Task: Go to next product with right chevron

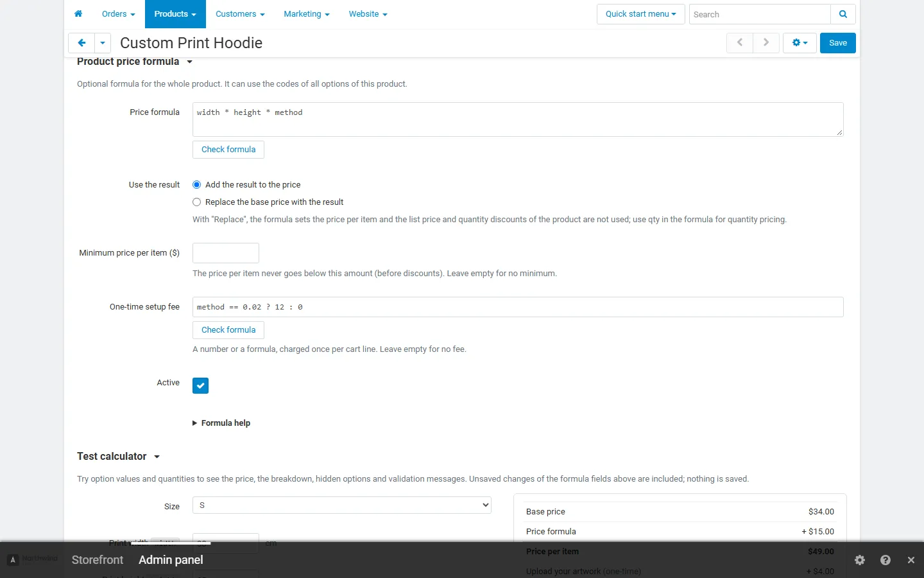Action: coord(766,43)
